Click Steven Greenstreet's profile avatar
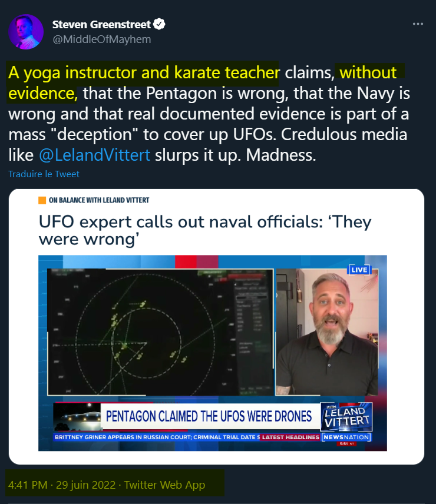 26,32
